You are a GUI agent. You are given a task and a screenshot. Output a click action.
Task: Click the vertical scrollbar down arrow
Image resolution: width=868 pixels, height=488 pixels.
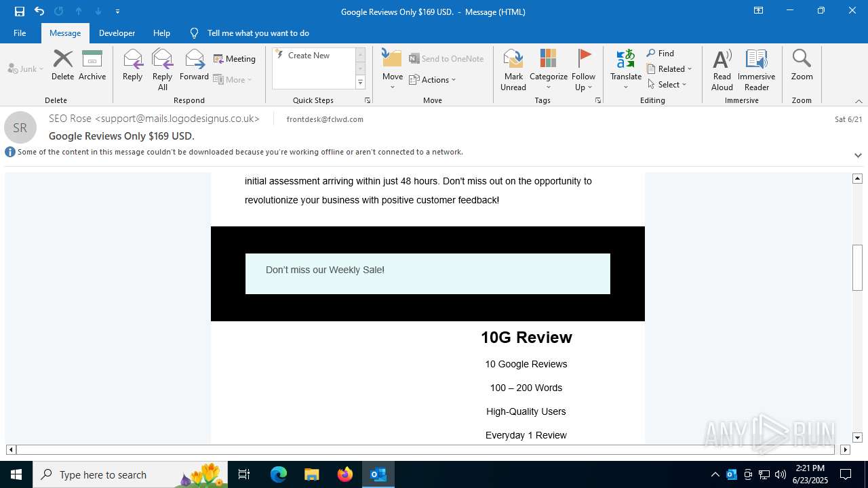click(857, 438)
